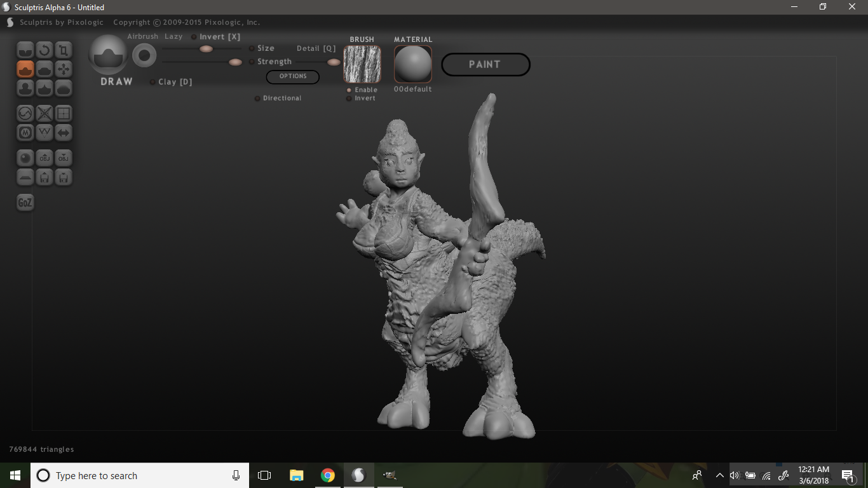Activate the Grab tool with four arrows
The image size is (868, 488).
coord(63,69)
